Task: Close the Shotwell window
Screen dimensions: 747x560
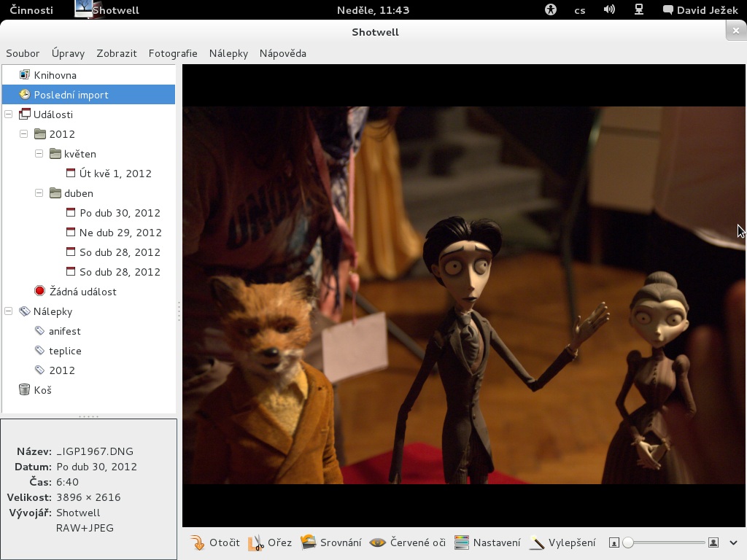Action: pyautogui.click(x=736, y=31)
